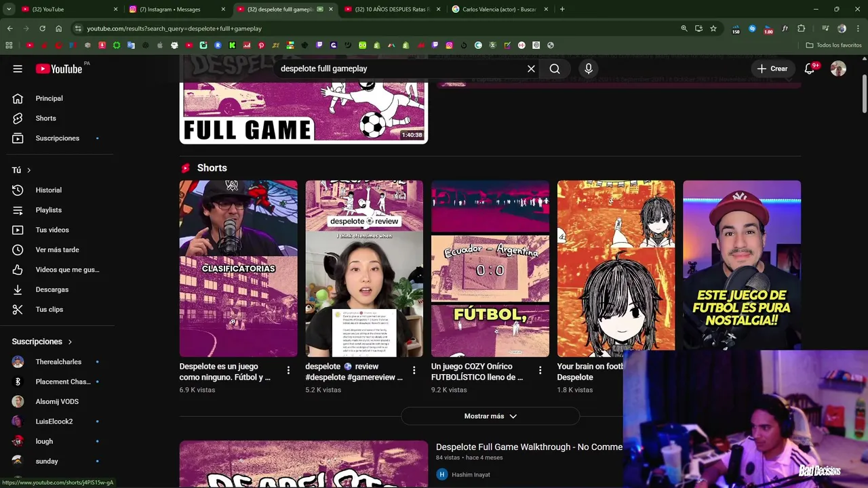Screen dimensions: 868x488
Task: Switch to Carlos Valencia (actor) tab
Action: click(x=499, y=9)
